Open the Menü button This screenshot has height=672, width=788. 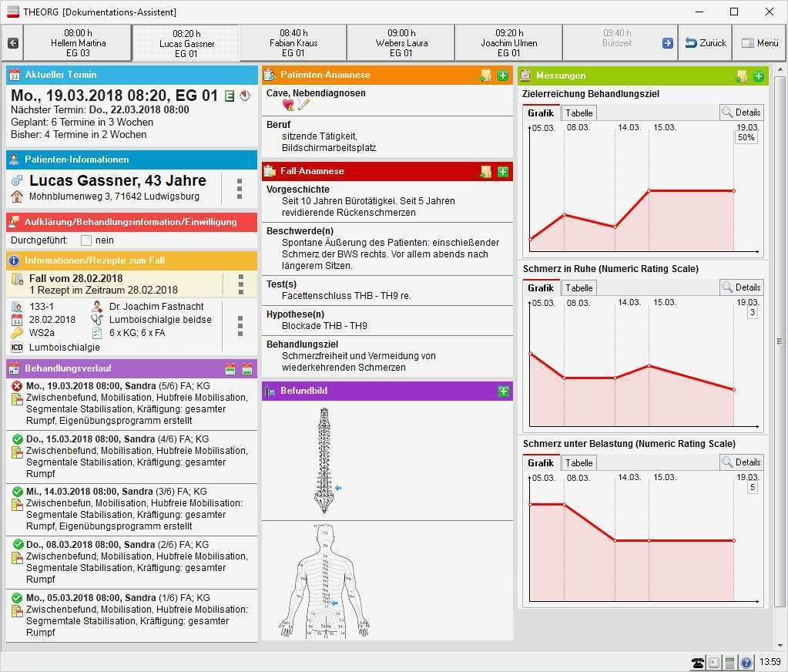759,43
